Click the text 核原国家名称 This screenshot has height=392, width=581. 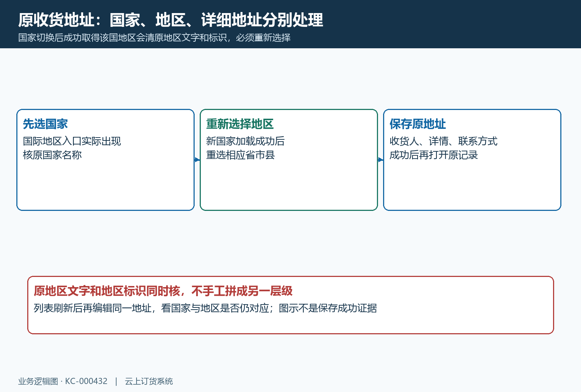point(52,155)
